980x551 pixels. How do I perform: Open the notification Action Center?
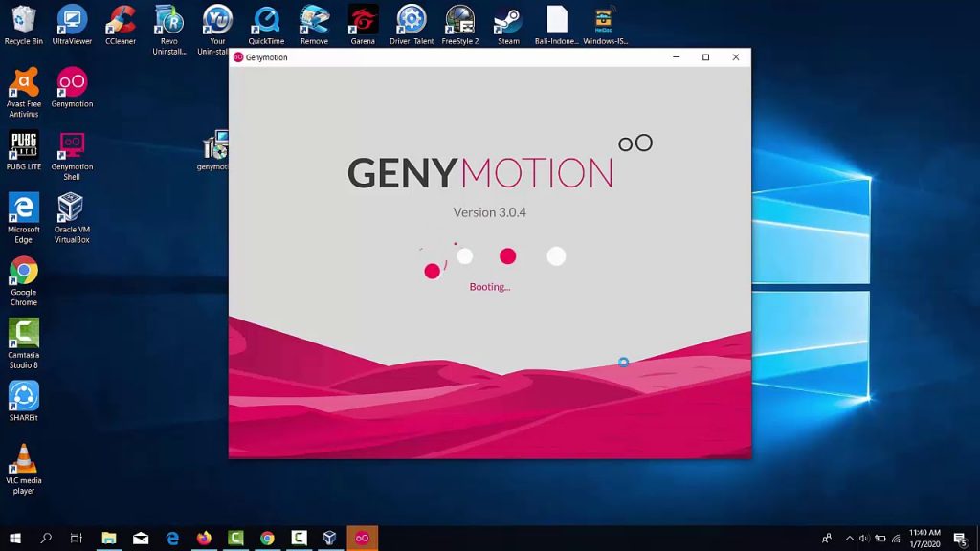pyautogui.click(x=960, y=539)
